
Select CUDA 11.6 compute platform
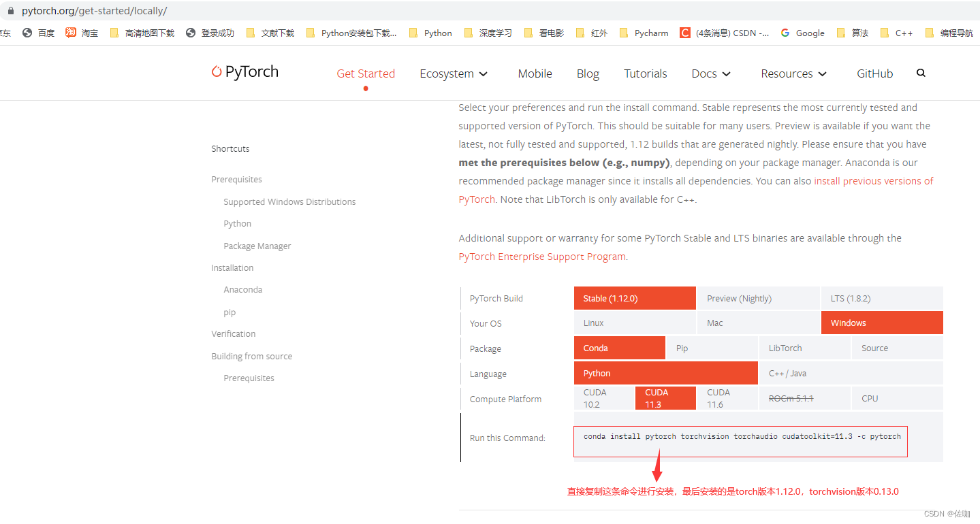pos(727,398)
